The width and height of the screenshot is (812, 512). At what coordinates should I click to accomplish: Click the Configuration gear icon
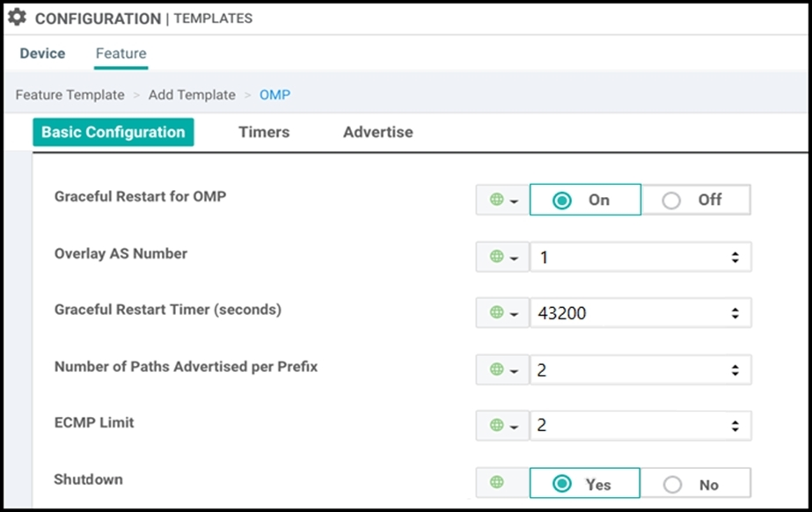click(x=17, y=17)
